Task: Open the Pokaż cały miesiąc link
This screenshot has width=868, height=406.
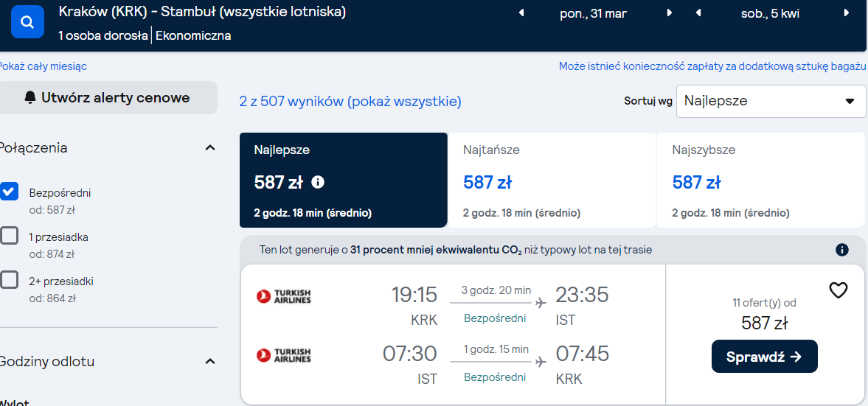Action: (x=44, y=66)
